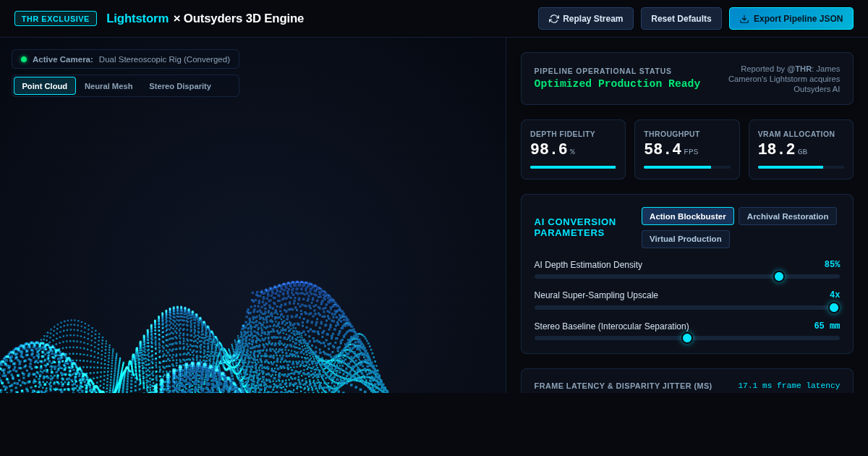This screenshot has height=456, width=868.
Task: Reset Defaults for the pipeline
Action: point(681,19)
